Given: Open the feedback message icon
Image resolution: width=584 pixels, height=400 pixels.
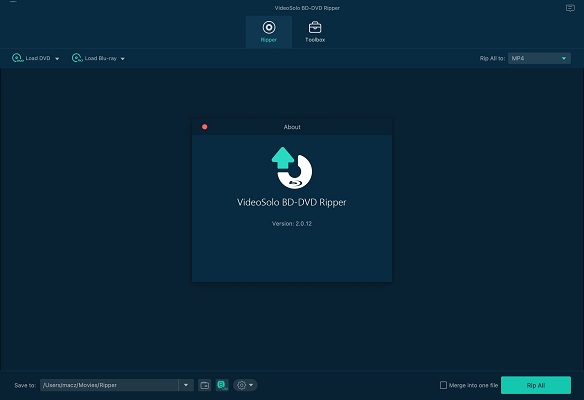Looking at the screenshot, I should 570,8.
